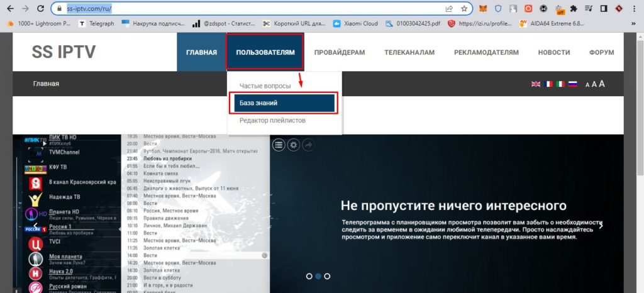The height and width of the screenshot is (293, 644).
Task: Set the smallest font size A
Action: point(587,85)
